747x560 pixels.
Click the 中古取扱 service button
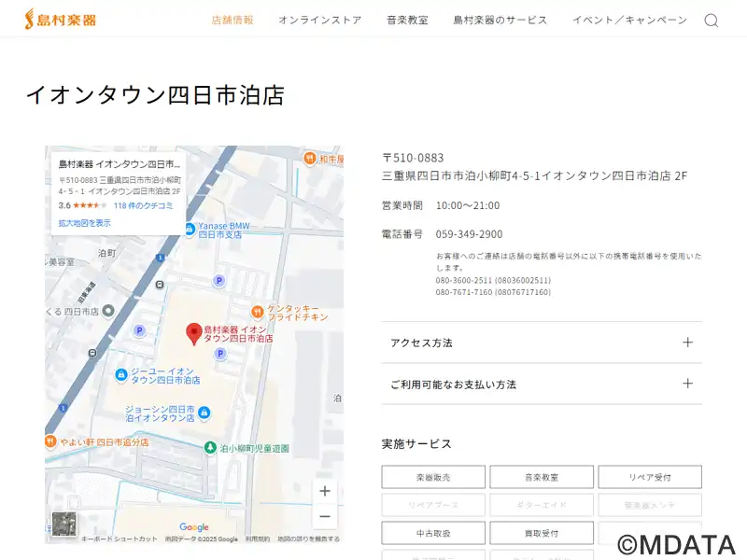click(433, 533)
